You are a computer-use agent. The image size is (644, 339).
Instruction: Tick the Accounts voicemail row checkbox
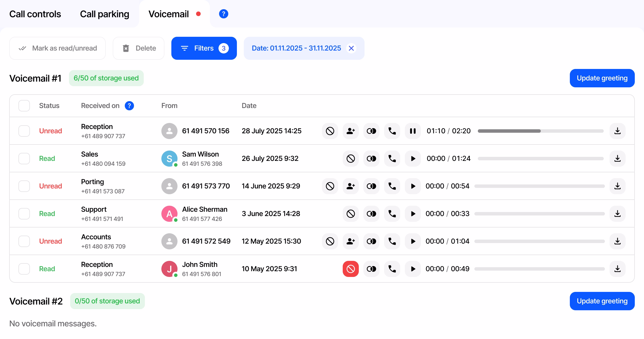click(x=24, y=241)
